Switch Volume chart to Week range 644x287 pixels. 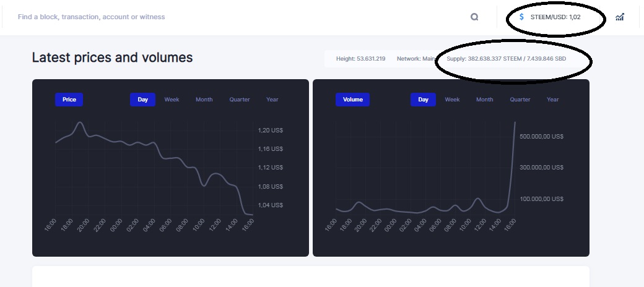(452, 100)
